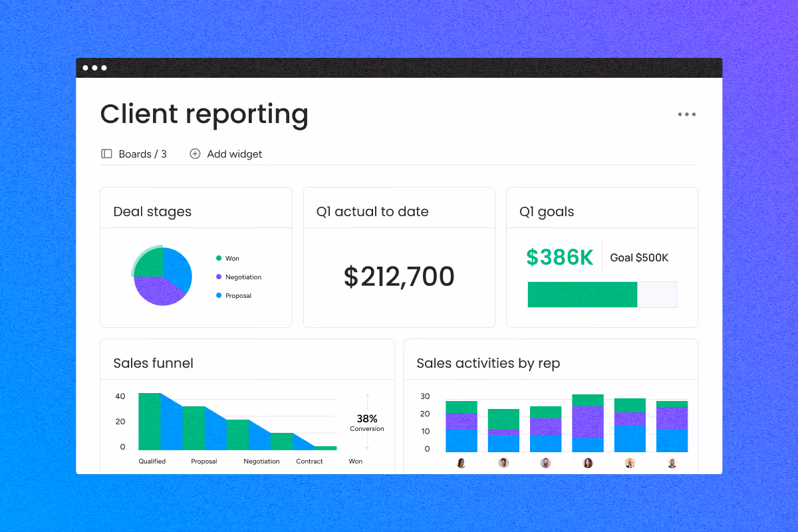Click the Won green legend dot

click(218, 258)
